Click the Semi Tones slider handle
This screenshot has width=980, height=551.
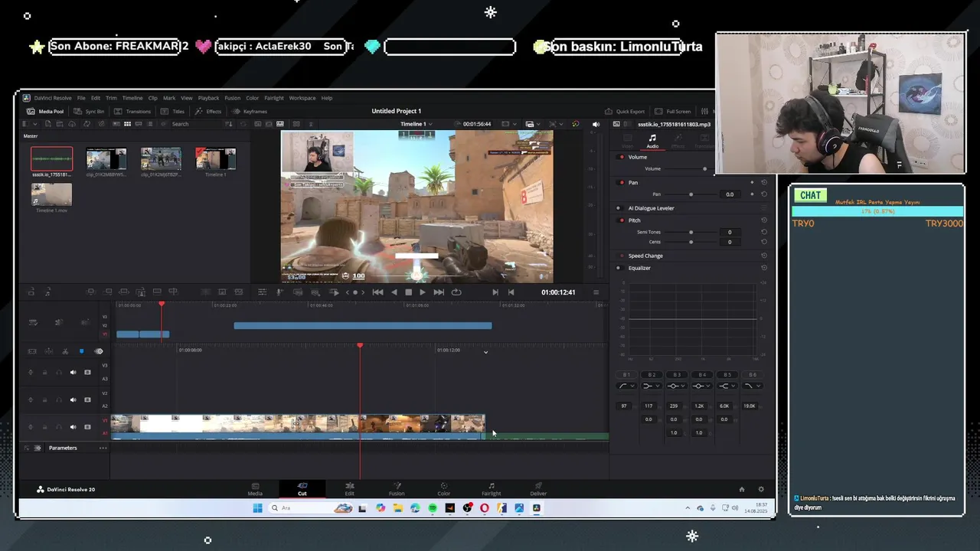click(x=691, y=232)
